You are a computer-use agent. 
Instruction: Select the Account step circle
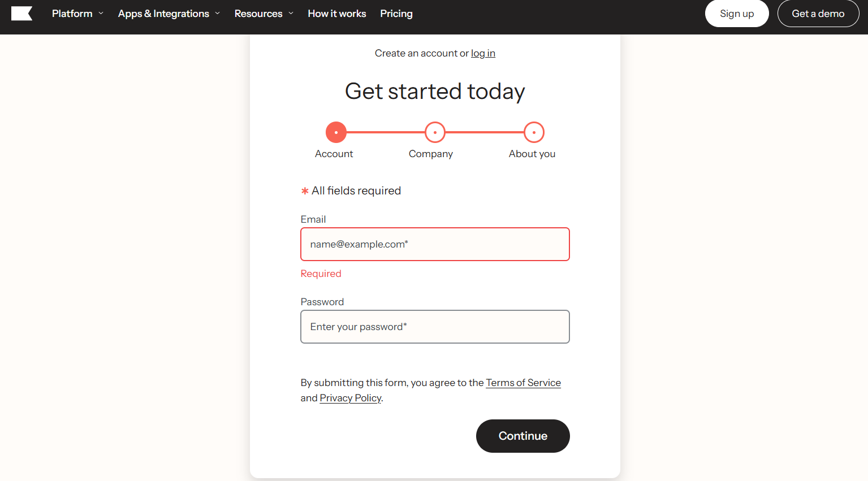[x=336, y=132]
